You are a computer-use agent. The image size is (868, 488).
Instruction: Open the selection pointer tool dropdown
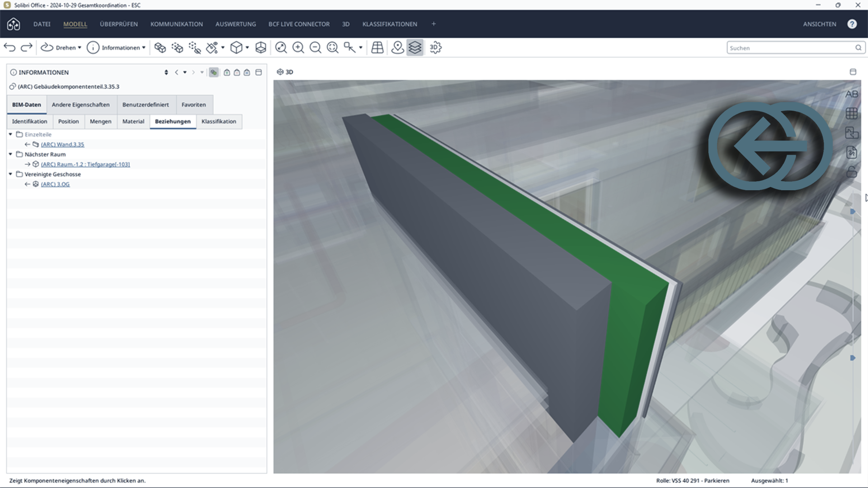point(360,47)
